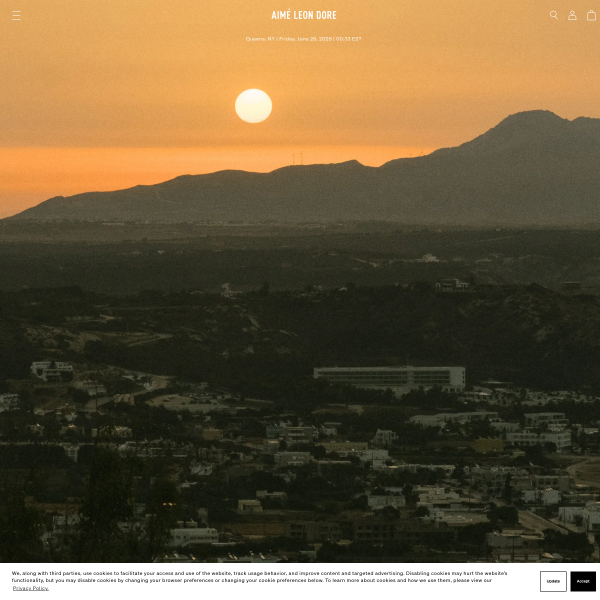This screenshot has height=600, width=600.
Task: Sign in via the person icon
Action: pyautogui.click(x=572, y=15)
